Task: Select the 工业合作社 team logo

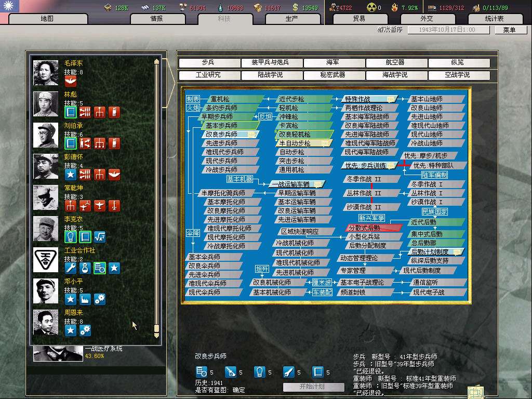Action: (46, 260)
